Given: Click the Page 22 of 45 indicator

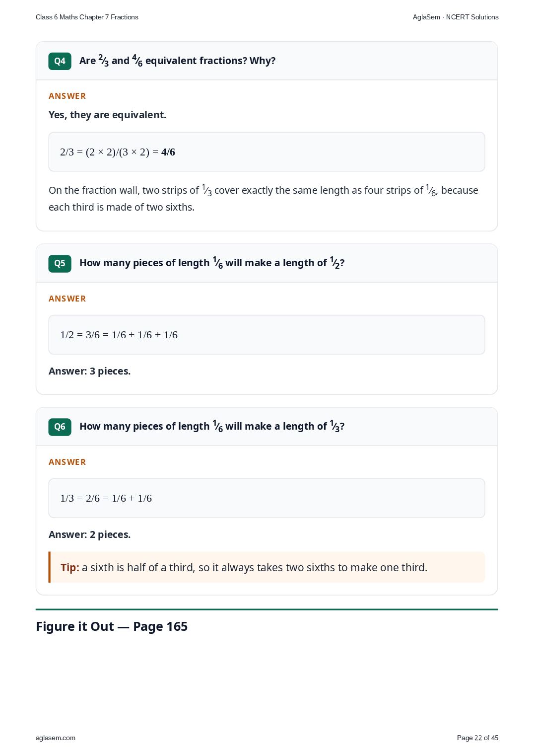Looking at the screenshot, I should click(x=477, y=738).
